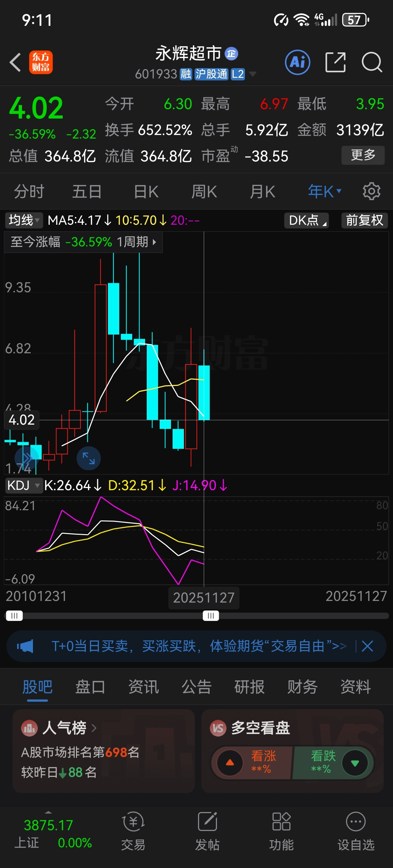Open the Ai assistant icon
Image resolution: width=393 pixels, height=868 pixels.
pyautogui.click(x=298, y=62)
